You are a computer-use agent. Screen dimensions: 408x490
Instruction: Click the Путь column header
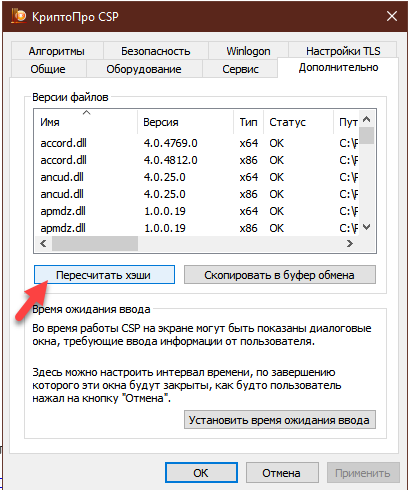tap(346, 122)
